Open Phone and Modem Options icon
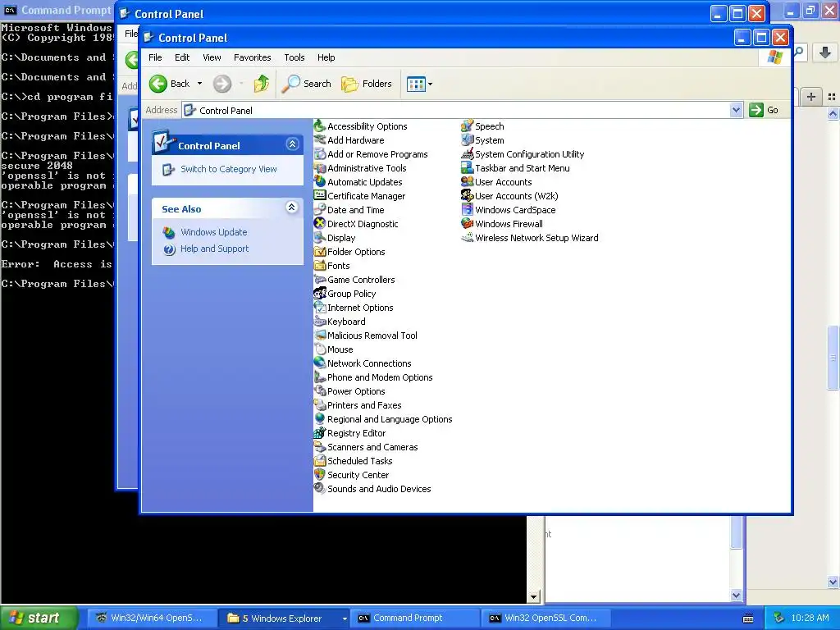The height and width of the screenshot is (630, 840). pos(320,377)
